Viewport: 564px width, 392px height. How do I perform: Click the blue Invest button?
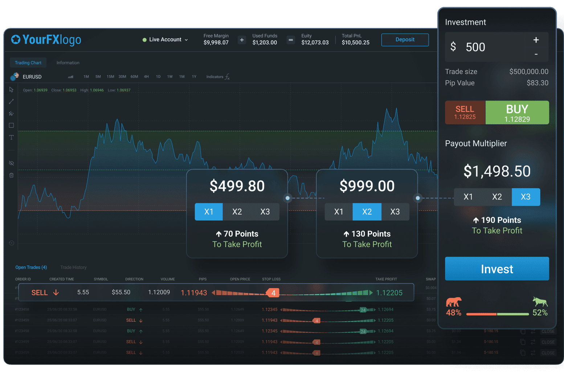click(497, 269)
